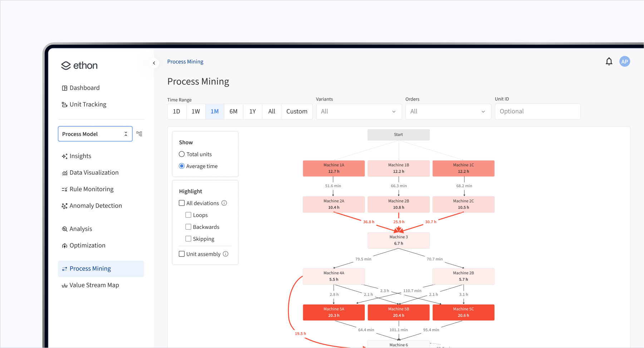Expand the Orders dropdown
Image resolution: width=644 pixels, height=348 pixels.
click(448, 111)
